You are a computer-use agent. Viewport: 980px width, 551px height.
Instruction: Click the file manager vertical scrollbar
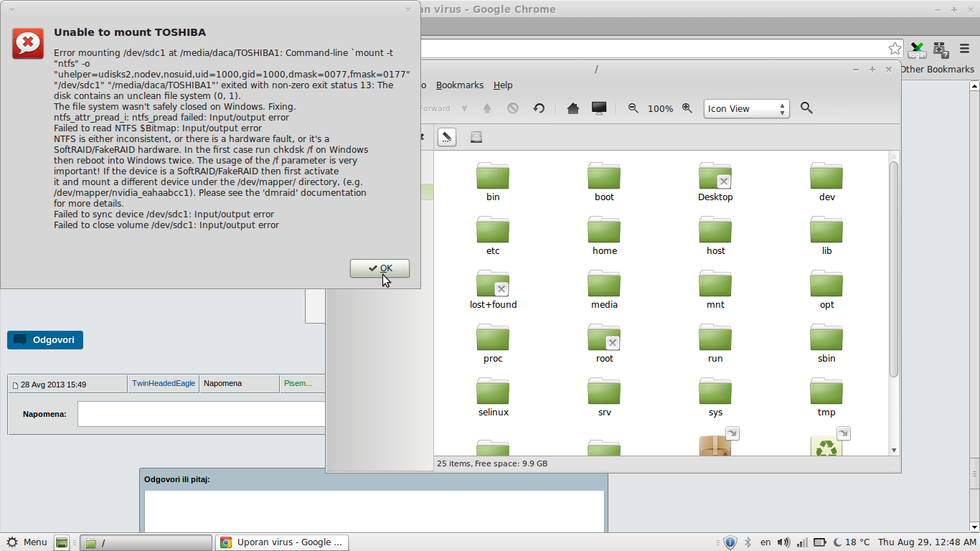coord(894,269)
